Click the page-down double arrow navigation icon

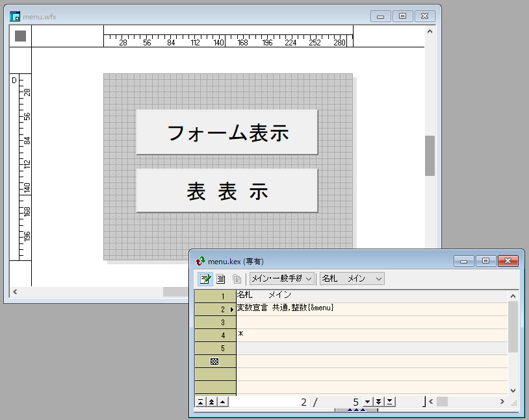pyautogui.click(x=378, y=402)
